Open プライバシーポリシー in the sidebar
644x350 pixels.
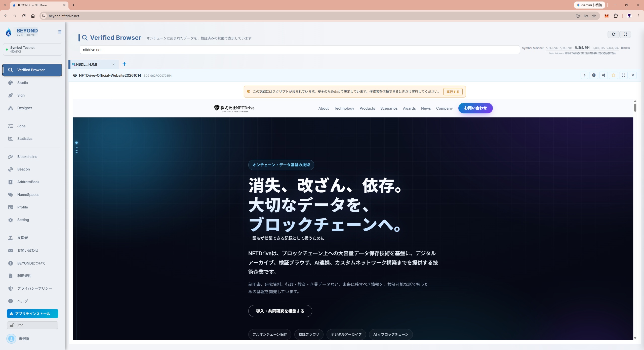pyautogui.click(x=32, y=288)
